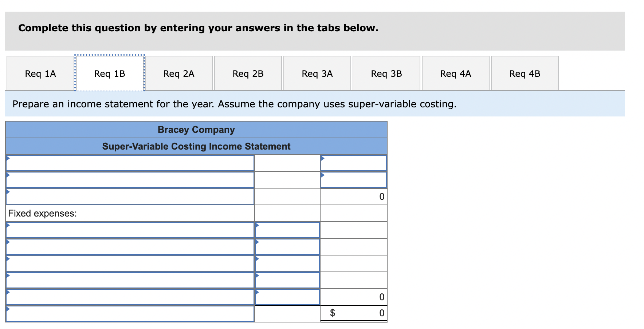Open the fourth fixed expense label dropdown
644x329 pixels.
pyautogui.click(x=130, y=280)
